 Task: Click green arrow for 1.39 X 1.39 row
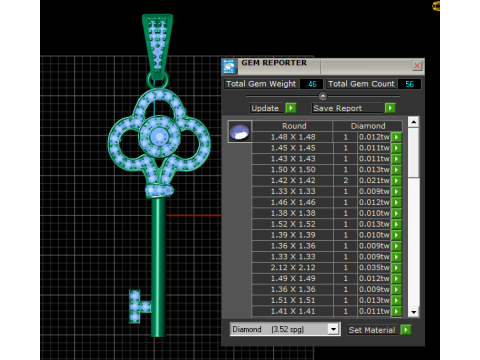point(396,235)
